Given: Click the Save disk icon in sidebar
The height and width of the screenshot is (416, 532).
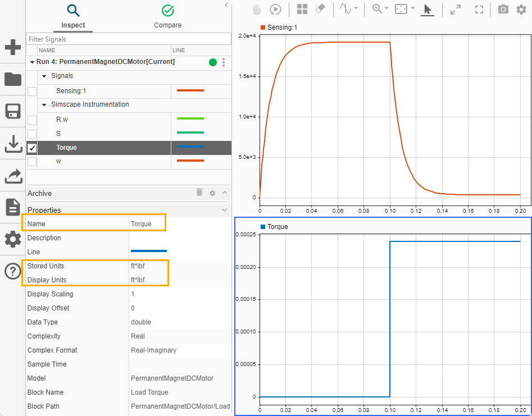Looking at the screenshot, I should [13, 111].
